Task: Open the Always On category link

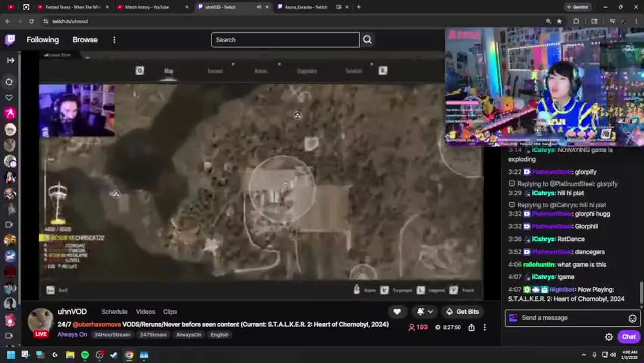Action: 72,334
